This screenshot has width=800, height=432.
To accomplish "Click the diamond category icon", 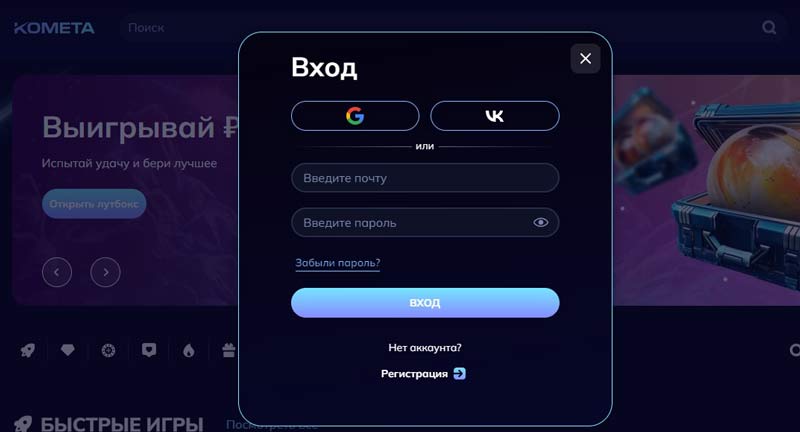I will 68,350.
